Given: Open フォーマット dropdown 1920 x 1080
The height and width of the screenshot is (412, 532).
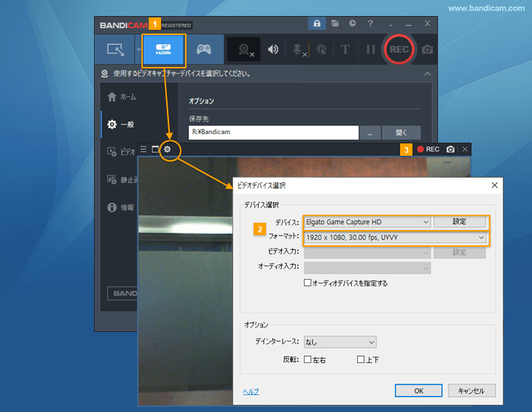Looking at the screenshot, I should (x=395, y=237).
